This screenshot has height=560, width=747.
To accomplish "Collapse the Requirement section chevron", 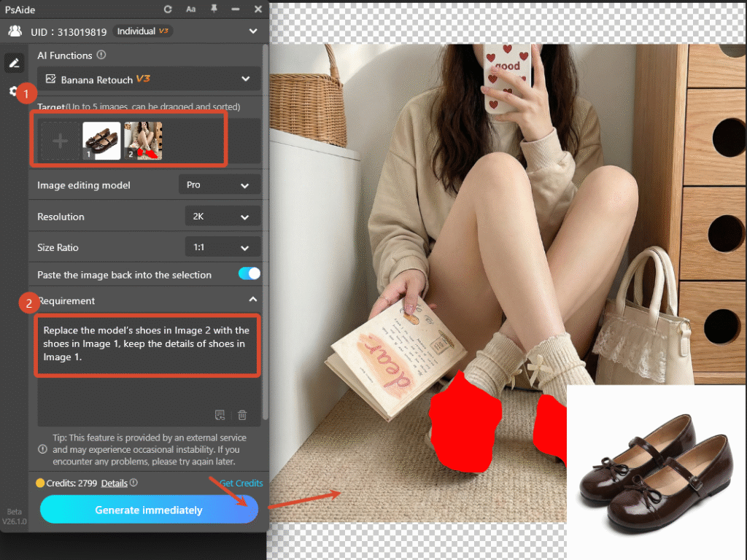I will click(x=252, y=299).
